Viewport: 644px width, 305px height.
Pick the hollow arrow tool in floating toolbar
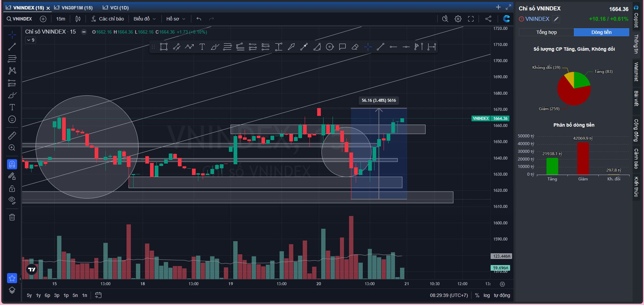click(x=291, y=47)
